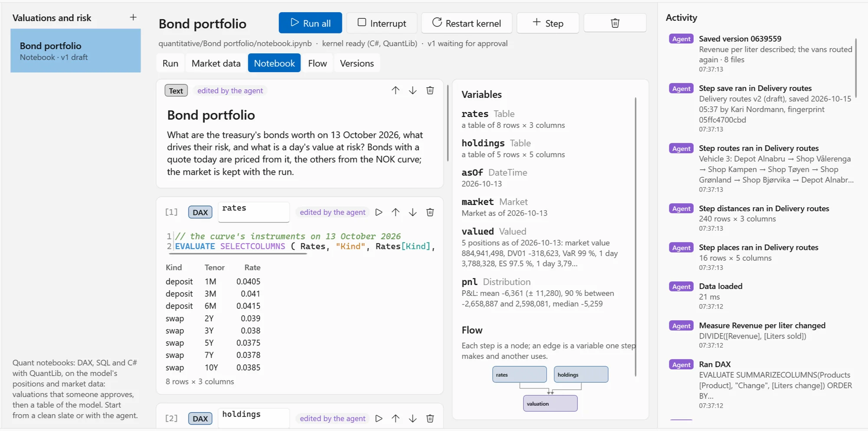Click the trash icon in the top toolbar
The height and width of the screenshot is (431, 868).
point(615,23)
